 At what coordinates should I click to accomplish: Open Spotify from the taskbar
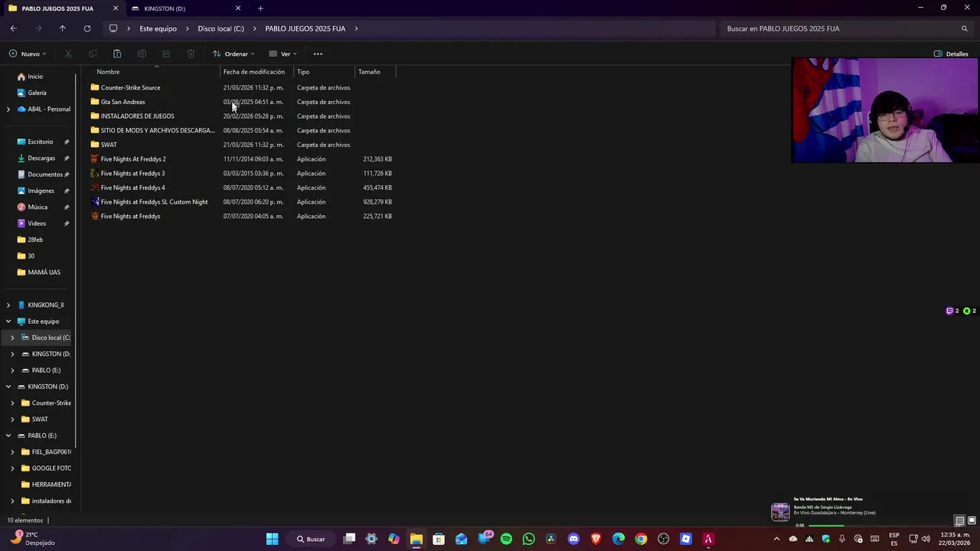pyautogui.click(x=506, y=539)
